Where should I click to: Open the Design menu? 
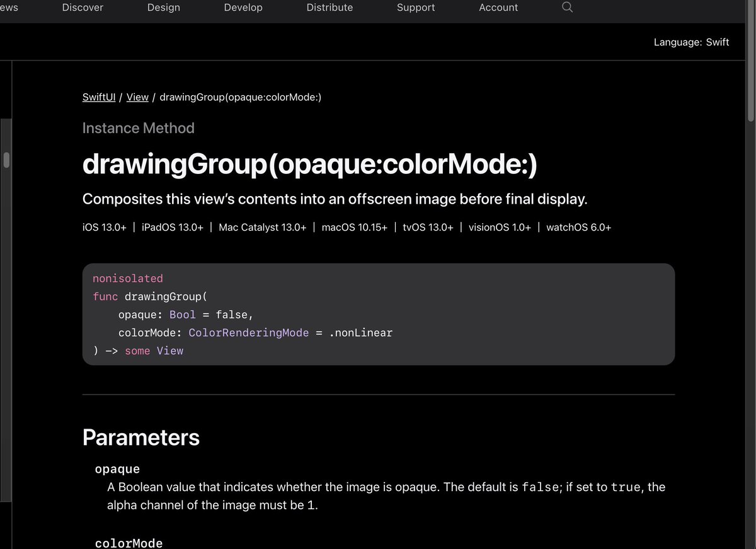[x=164, y=8]
